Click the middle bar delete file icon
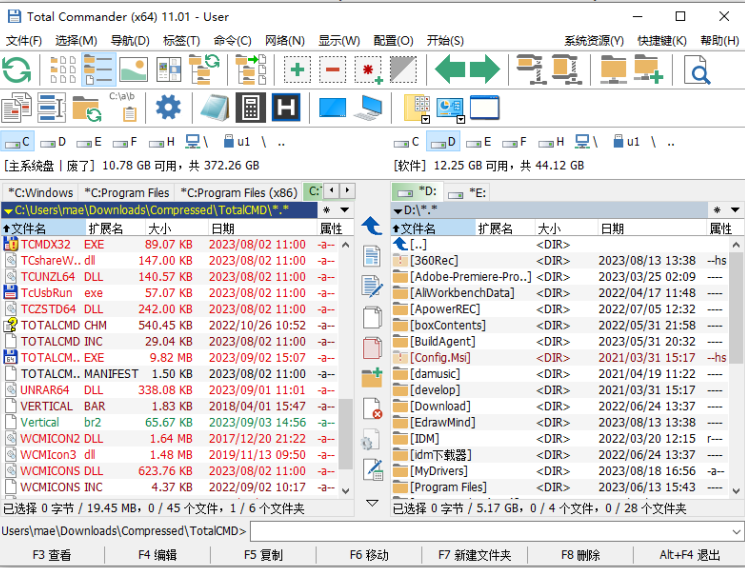The height and width of the screenshot is (568, 745). click(372, 409)
